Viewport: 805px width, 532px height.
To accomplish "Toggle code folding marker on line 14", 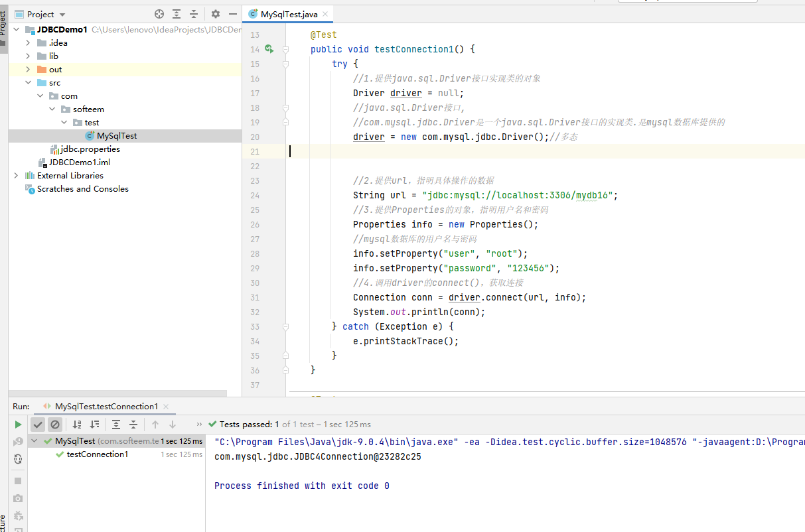I will point(285,49).
